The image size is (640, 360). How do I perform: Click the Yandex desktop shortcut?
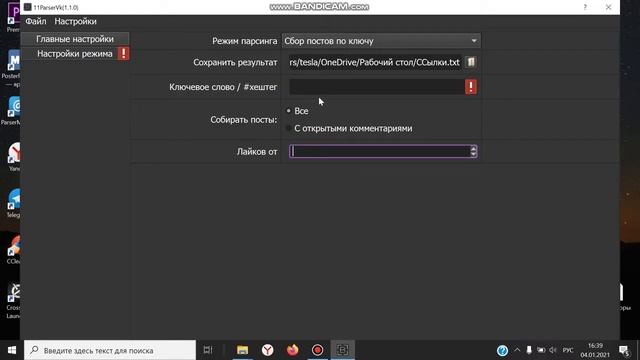[x=13, y=157]
